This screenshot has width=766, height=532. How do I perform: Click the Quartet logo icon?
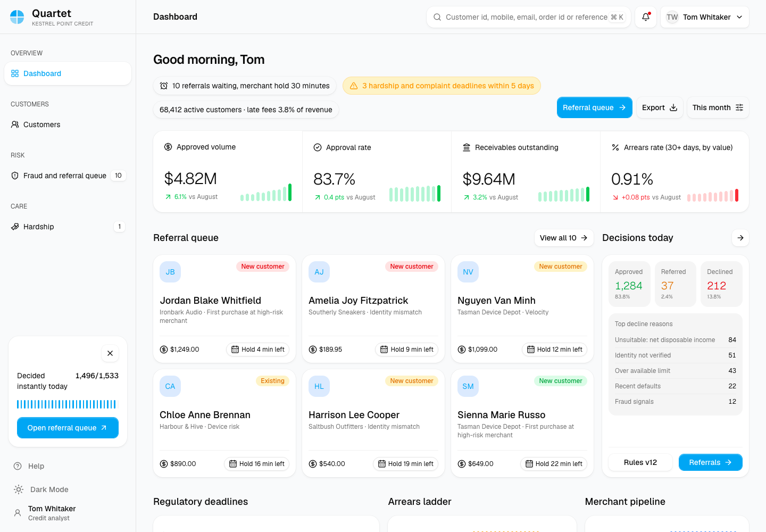click(17, 17)
